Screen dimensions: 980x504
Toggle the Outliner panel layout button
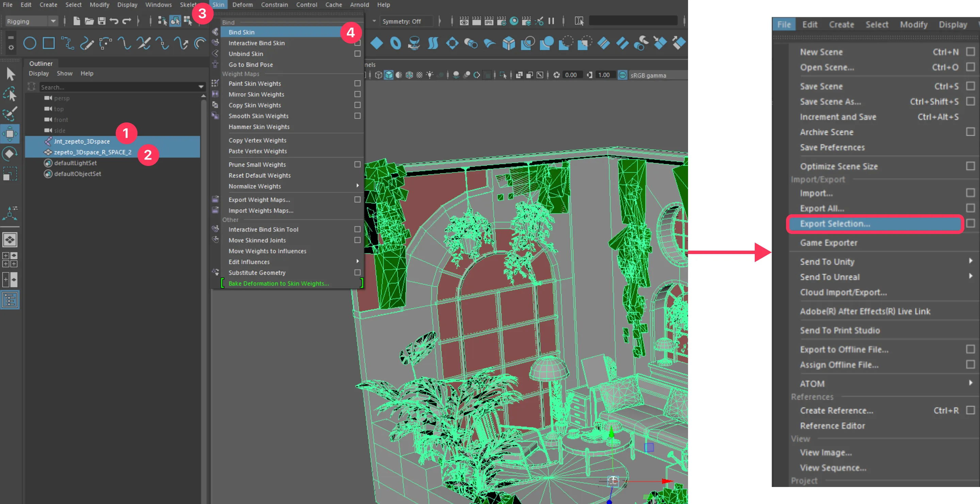coord(10,300)
